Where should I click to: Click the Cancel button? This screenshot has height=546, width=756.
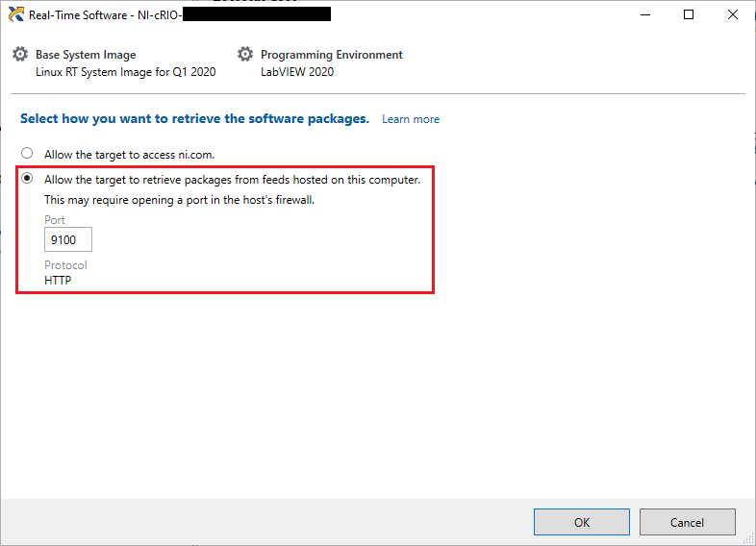(x=687, y=522)
